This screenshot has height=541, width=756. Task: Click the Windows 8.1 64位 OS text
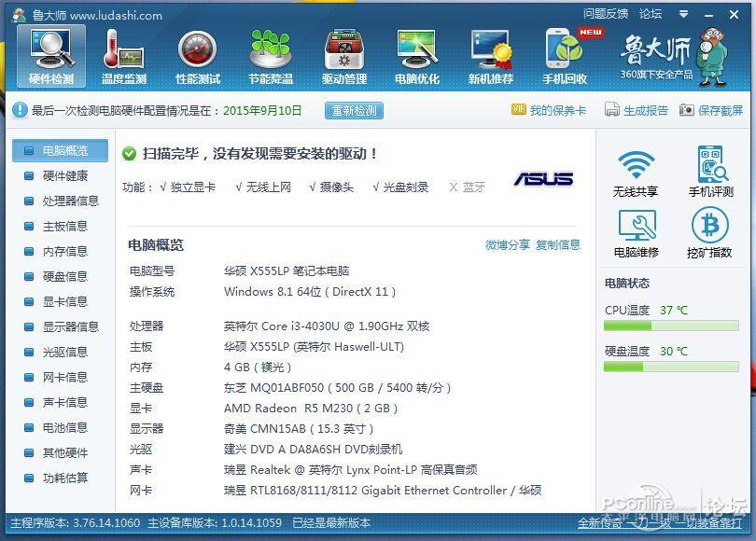click(310, 292)
